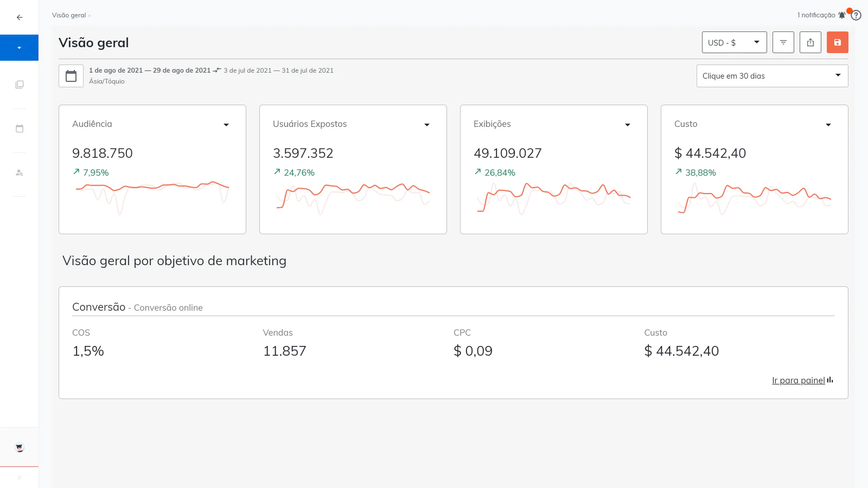Click the Ir para painel link
Image resolution: width=868 pixels, height=488 pixels.
pyautogui.click(x=802, y=380)
